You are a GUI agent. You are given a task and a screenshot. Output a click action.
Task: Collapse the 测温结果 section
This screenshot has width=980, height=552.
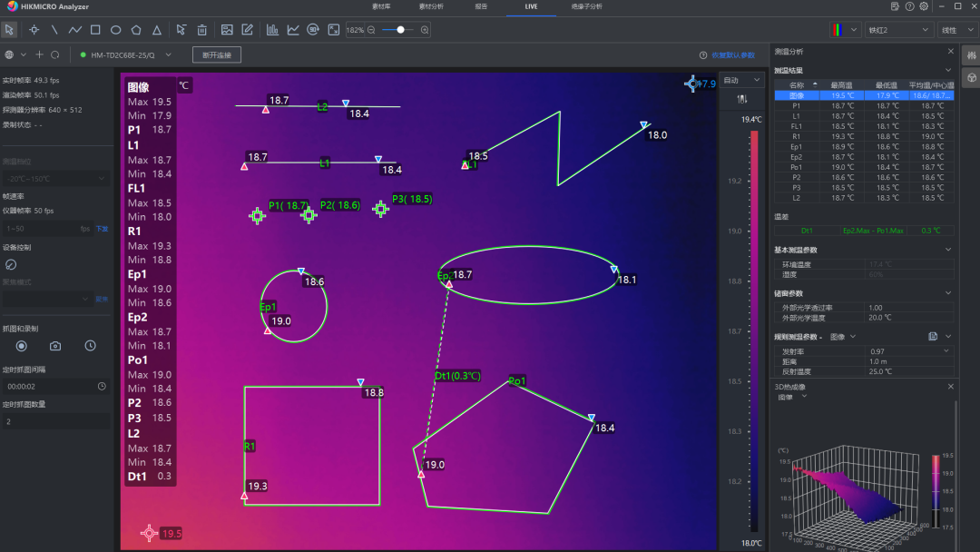(x=948, y=70)
